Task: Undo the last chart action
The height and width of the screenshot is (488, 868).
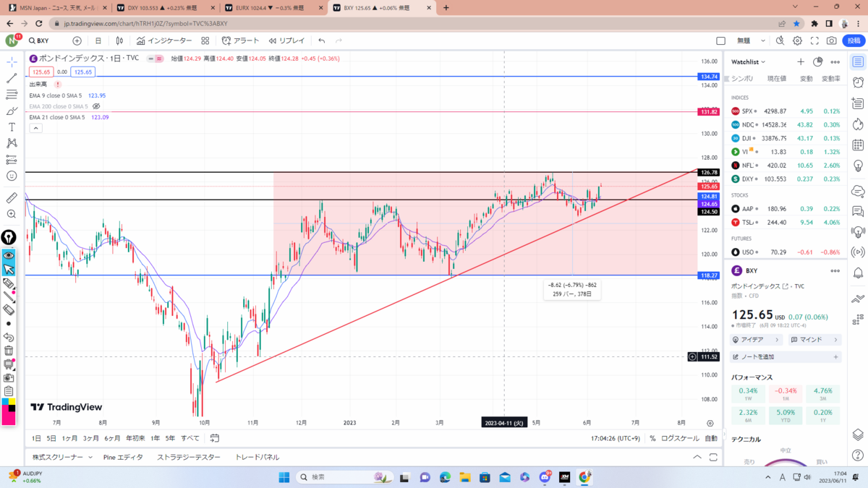Action: click(x=321, y=40)
